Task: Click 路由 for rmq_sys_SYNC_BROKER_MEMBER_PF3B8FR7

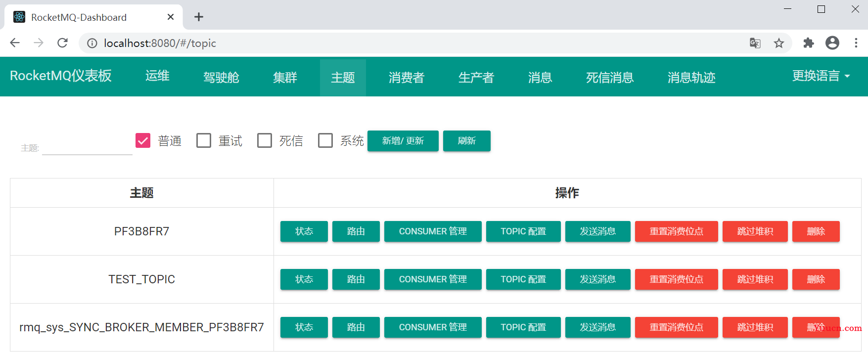Action: click(x=356, y=327)
